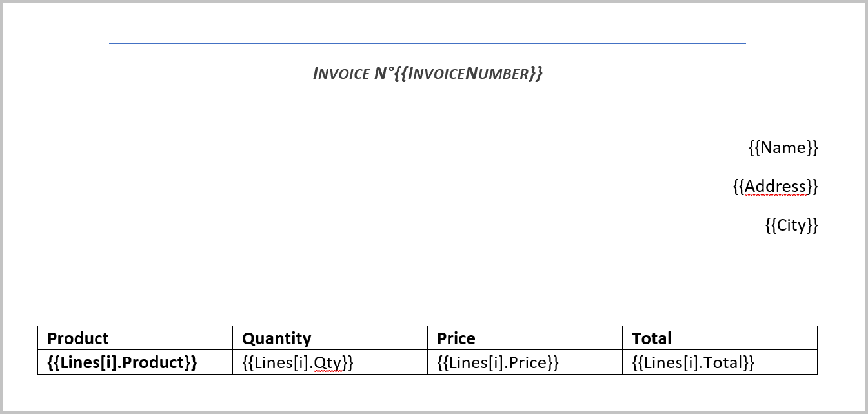868x414 pixels.
Task: Select the {{City}} placeholder field
Action: (791, 225)
